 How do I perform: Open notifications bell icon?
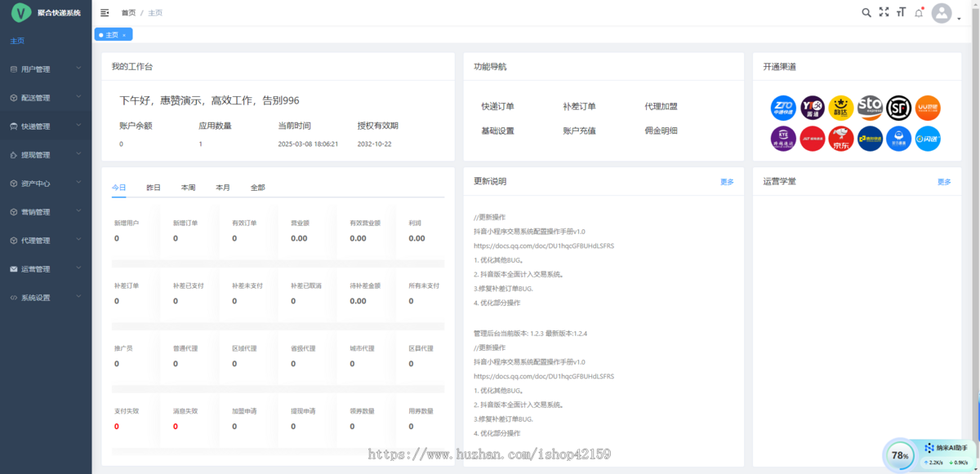tap(919, 12)
